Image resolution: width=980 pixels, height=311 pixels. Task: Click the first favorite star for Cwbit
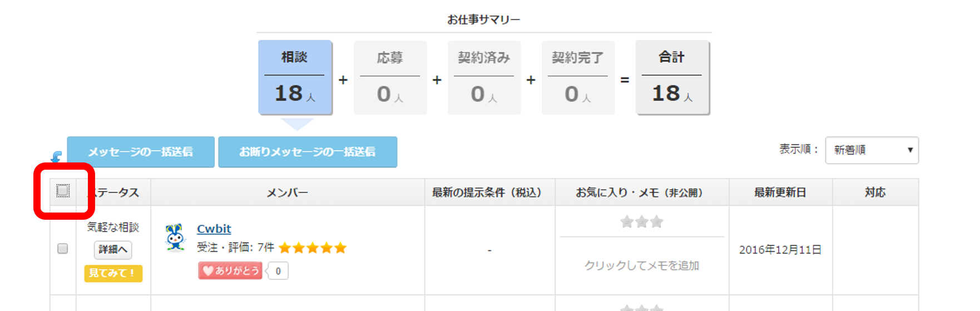627,222
